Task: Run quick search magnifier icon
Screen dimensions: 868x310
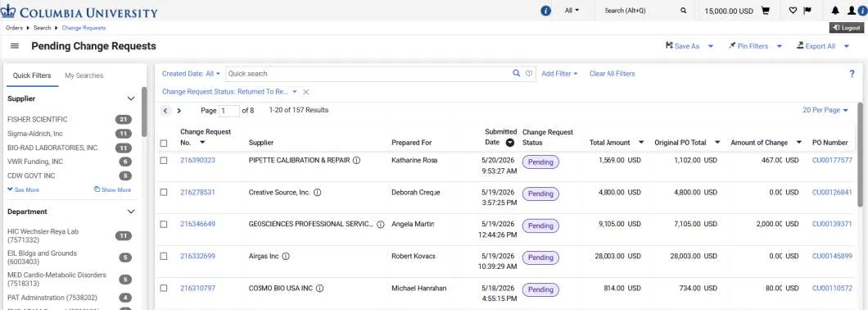Action: pos(517,73)
